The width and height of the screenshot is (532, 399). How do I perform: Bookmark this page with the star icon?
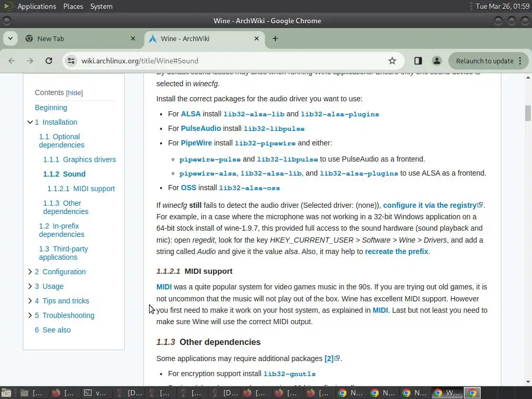click(392, 61)
